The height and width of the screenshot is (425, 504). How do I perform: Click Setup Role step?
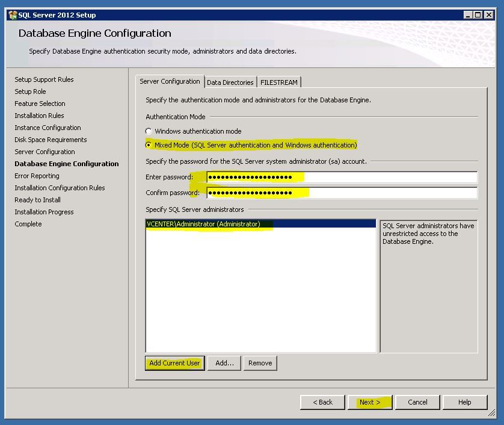(x=30, y=92)
